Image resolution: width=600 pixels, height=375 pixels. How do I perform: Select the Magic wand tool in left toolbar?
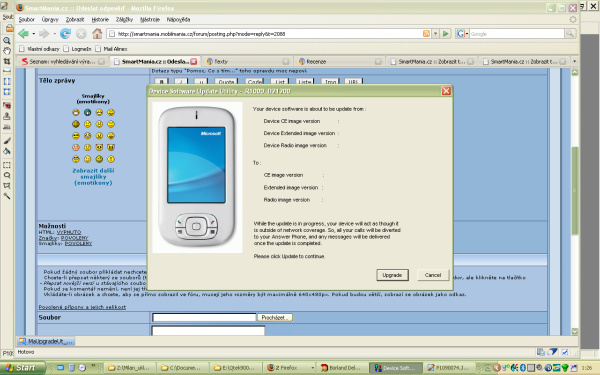pyautogui.click(x=7, y=196)
